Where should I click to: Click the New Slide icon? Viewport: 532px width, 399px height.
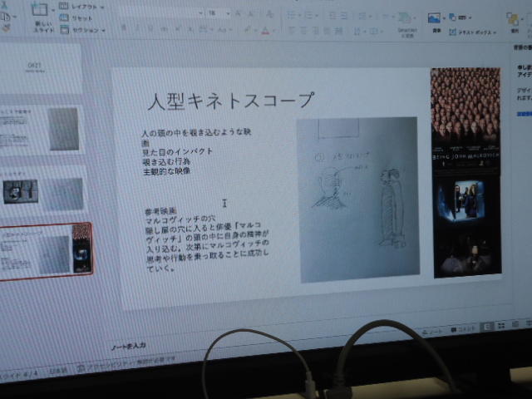tap(40, 9)
